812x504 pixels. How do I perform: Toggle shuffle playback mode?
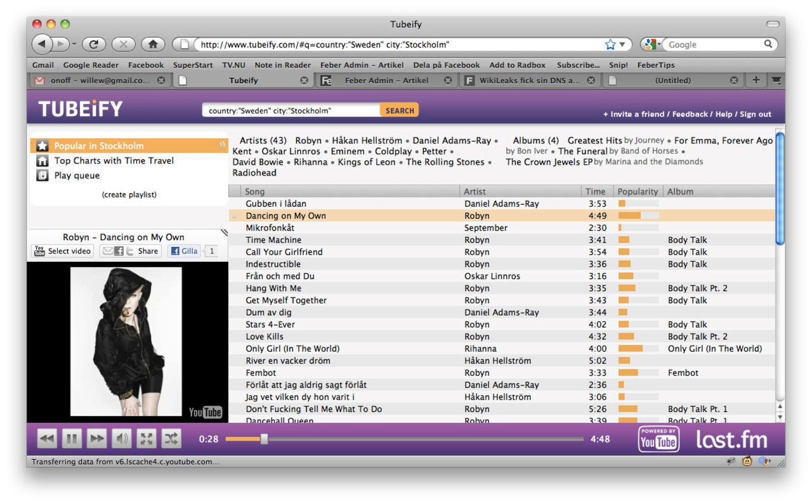tap(171, 439)
